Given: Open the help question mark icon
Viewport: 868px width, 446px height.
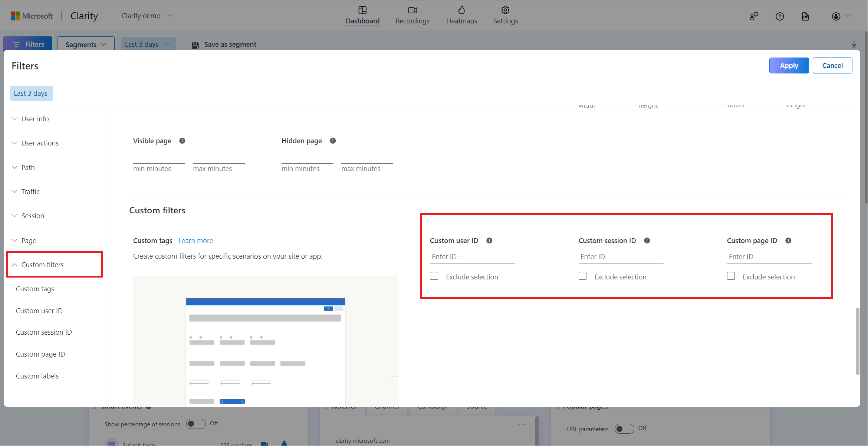Looking at the screenshot, I should click(780, 16).
